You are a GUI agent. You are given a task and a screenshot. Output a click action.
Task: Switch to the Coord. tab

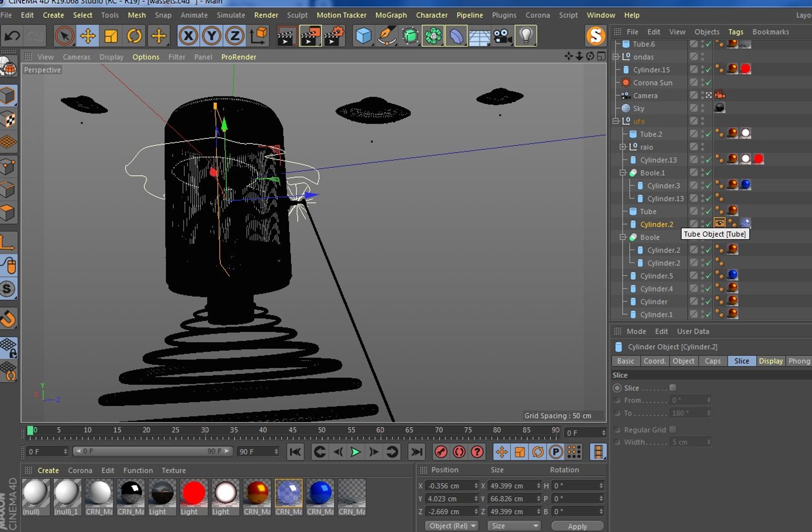pyautogui.click(x=654, y=361)
